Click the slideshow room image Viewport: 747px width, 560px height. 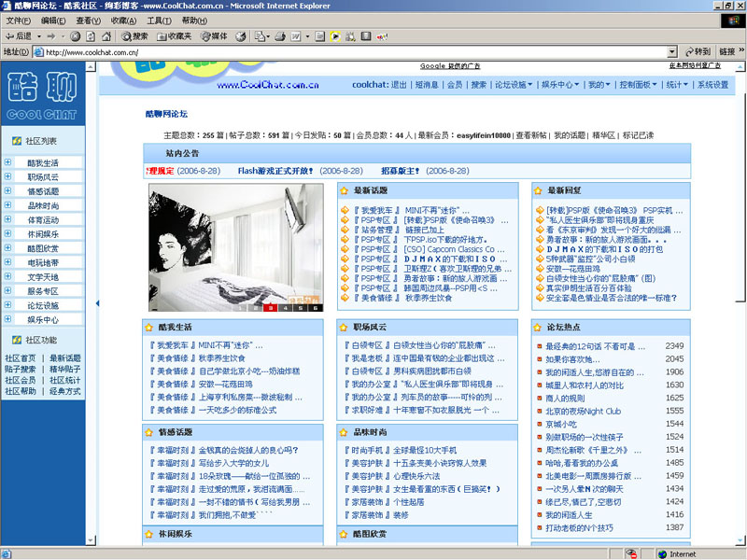point(236,247)
